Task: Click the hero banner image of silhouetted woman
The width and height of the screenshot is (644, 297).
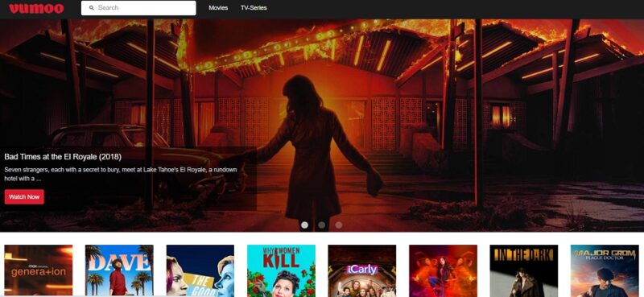Action: tap(322, 126)
